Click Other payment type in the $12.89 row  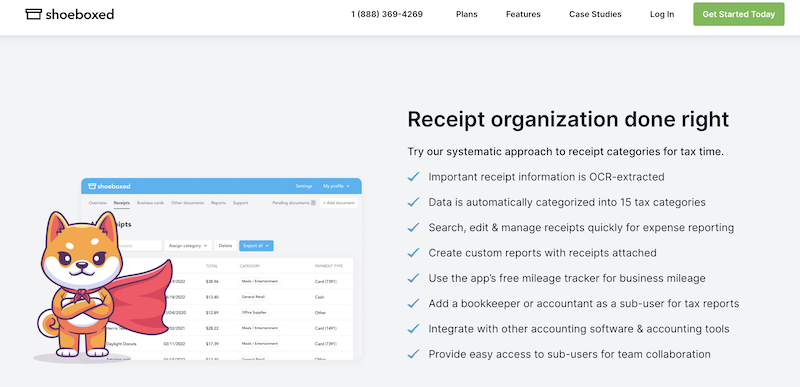point(320,313)
